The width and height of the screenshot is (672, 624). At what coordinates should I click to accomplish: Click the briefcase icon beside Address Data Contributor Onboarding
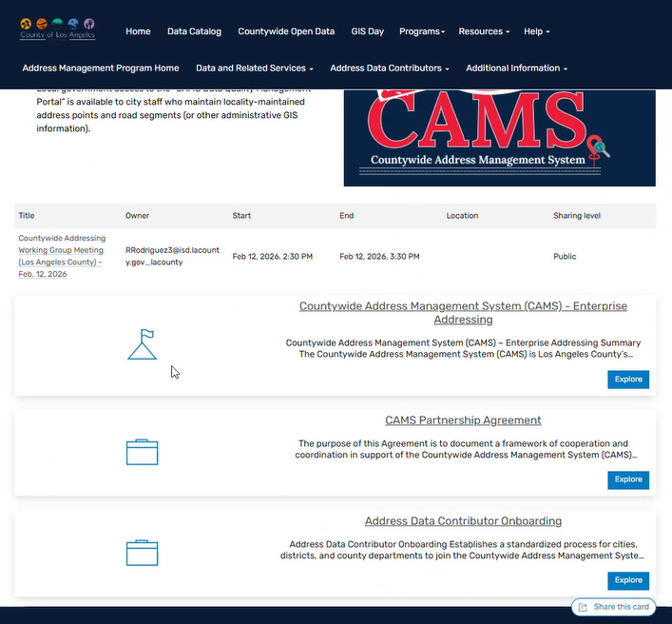(142, 553)
